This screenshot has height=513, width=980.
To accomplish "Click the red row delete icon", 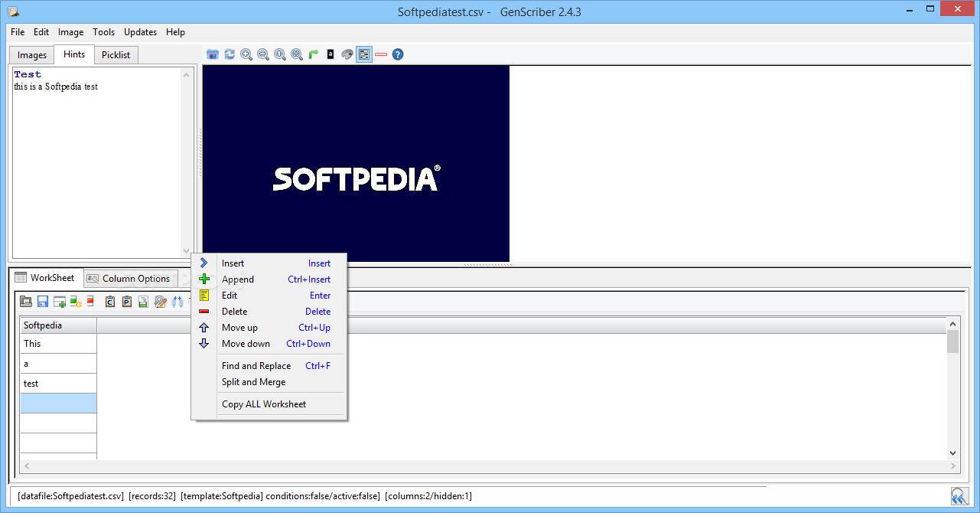I will click(90, 301).
